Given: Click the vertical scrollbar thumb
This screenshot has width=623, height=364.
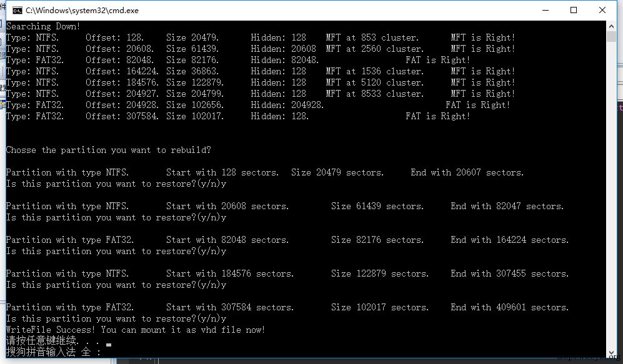Looking at the screenshot, I should (612, 37).
